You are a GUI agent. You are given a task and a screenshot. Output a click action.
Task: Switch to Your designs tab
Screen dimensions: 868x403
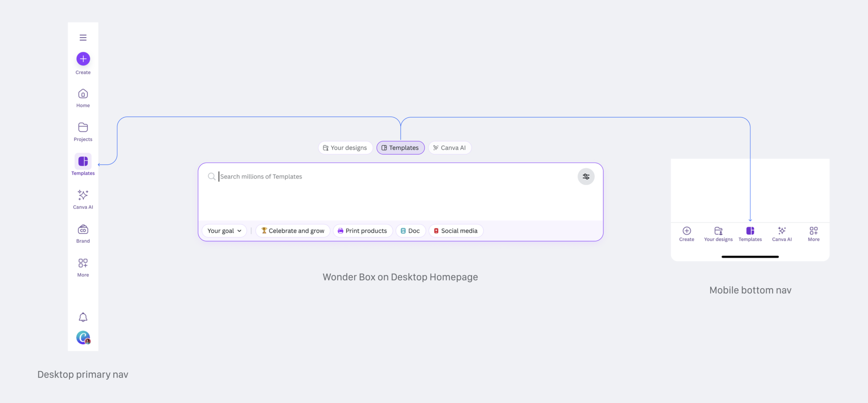pos(345,148)
